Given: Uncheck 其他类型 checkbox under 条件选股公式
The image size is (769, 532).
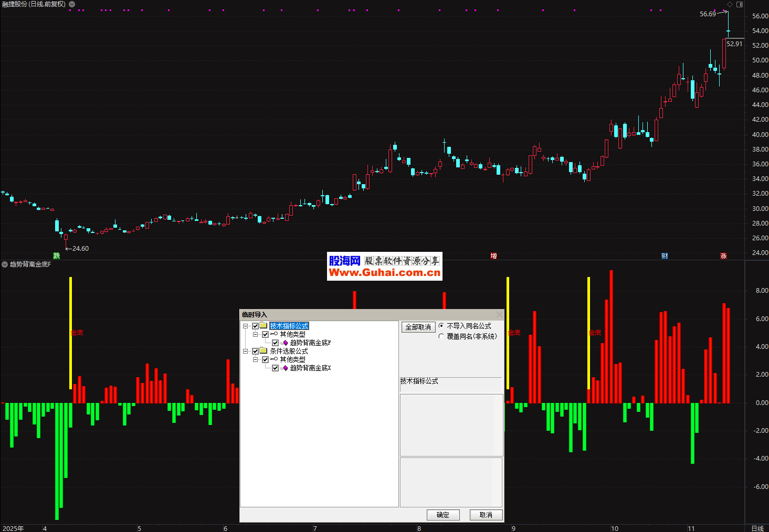Looking at the screenshot, I should click(x=265, y=359).
